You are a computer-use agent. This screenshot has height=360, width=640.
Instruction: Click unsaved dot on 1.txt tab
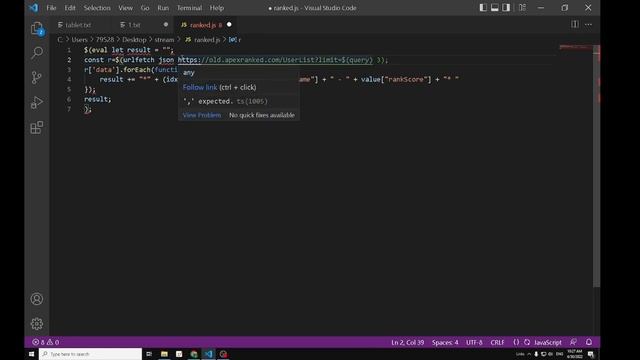tap(166, 24)
